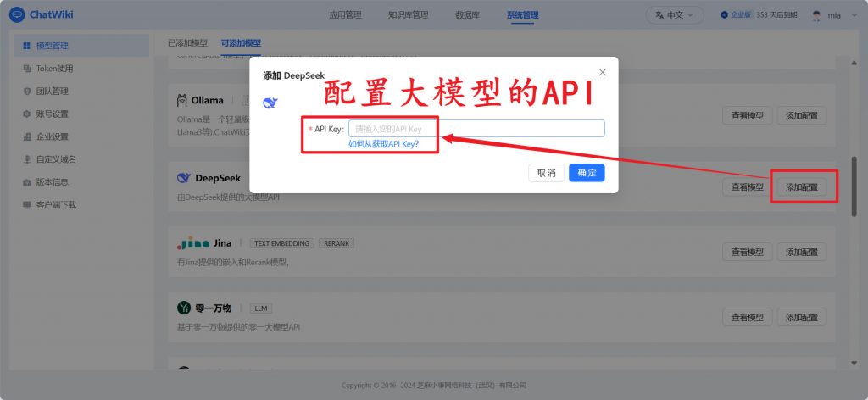Click the DeepSeek whale logo in dialog

pyautogui.click(x=270, y=103)
